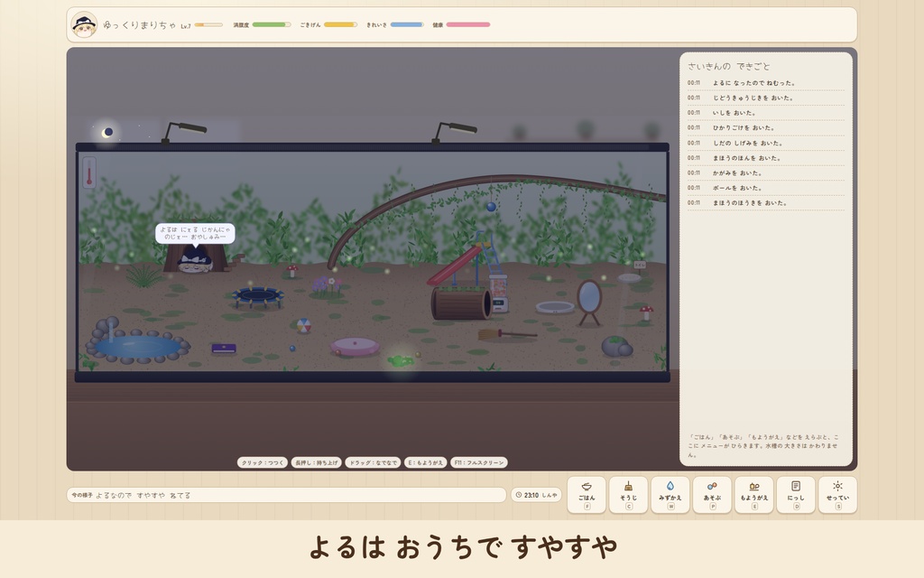
Task: Click the Marisa avatar portrait
Action: [x=84, y=24]
